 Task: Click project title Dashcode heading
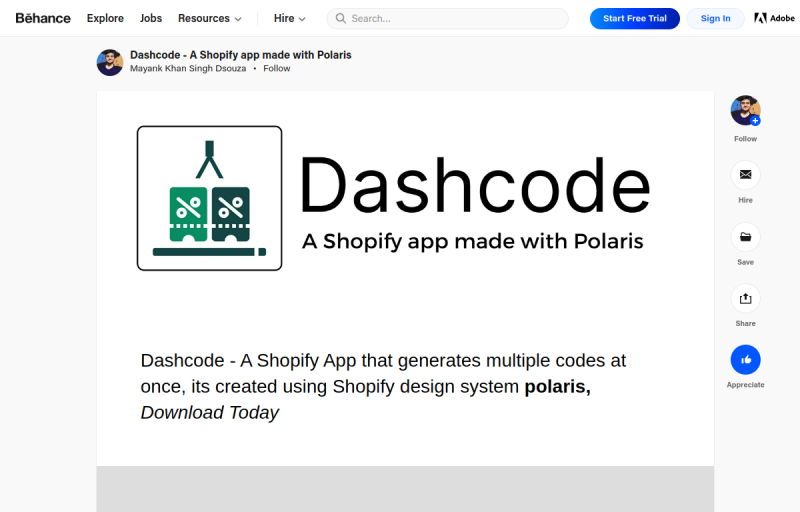241,55
